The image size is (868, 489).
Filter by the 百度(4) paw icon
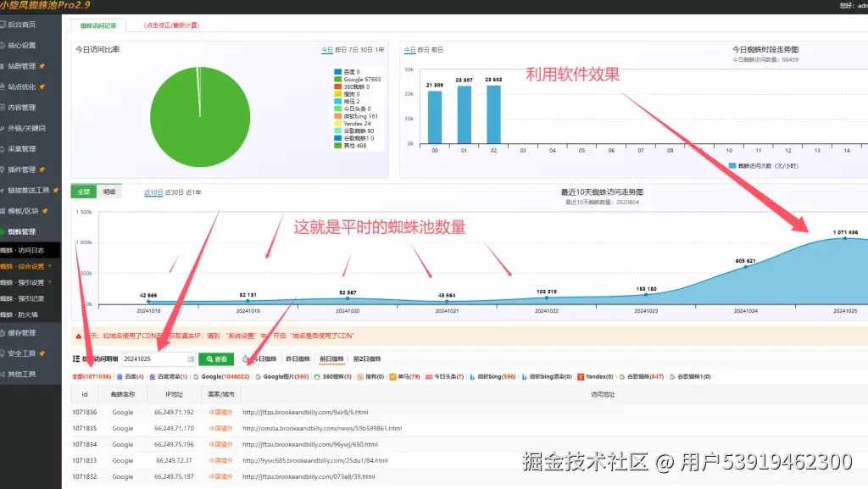click(x=120, y=376)
